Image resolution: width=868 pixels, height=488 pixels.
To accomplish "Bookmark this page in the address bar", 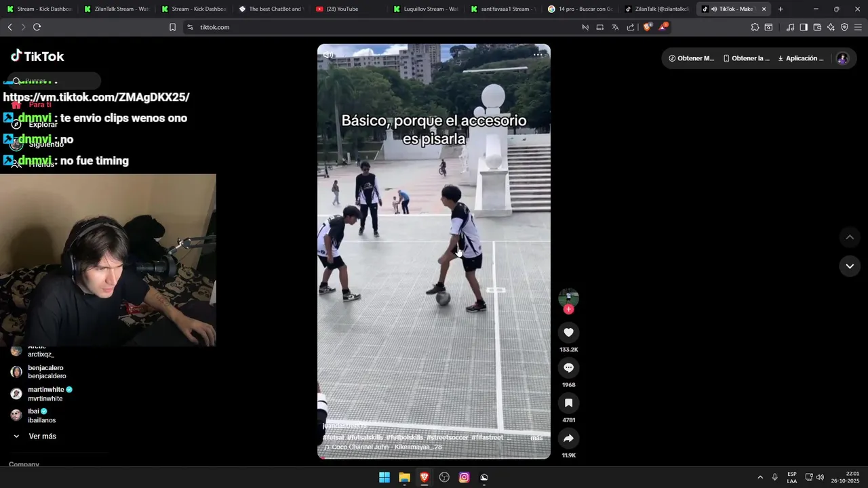I will coord(172,27).
